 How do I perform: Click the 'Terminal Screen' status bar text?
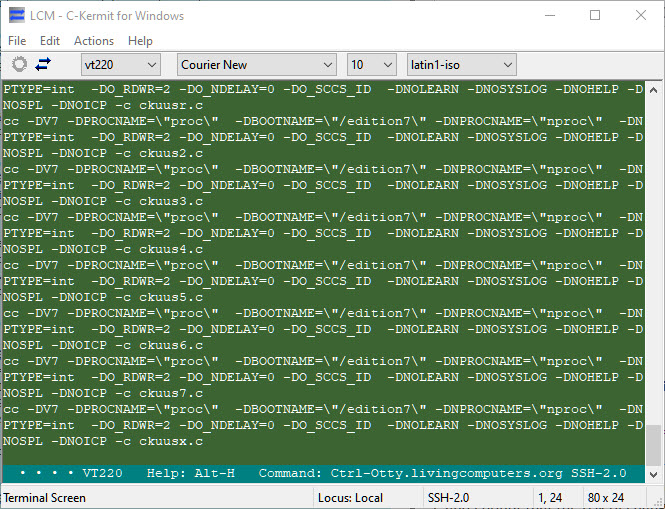point(45,498)
